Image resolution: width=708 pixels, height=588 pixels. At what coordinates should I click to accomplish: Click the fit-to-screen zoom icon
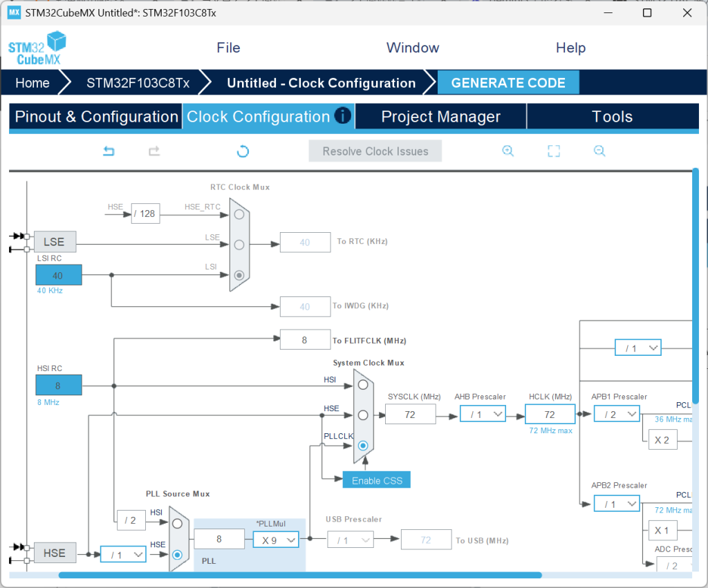[554, 151]
